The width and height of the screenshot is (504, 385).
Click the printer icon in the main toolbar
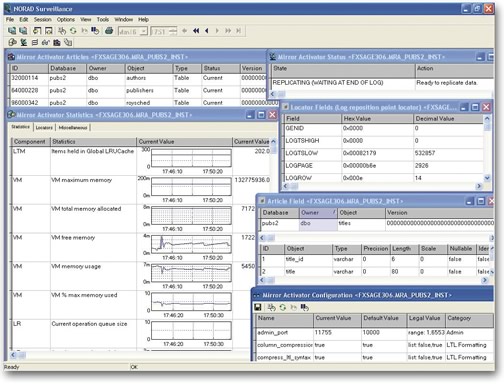click(x=109, y=31)
